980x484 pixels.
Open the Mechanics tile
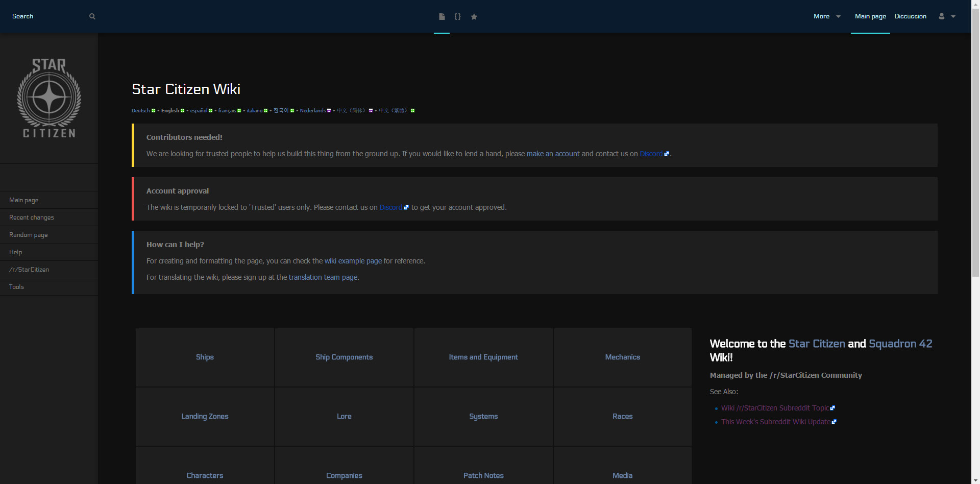tap(623, 357)
